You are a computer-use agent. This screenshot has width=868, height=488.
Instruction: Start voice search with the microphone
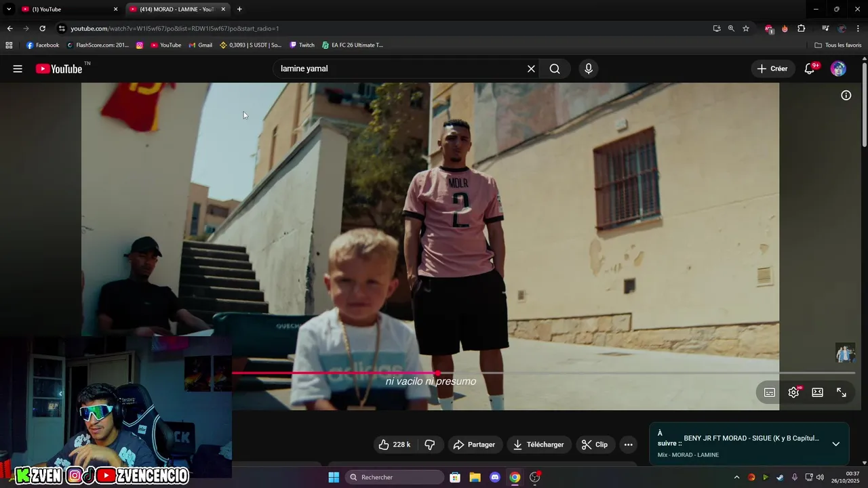tap(589, 68)
